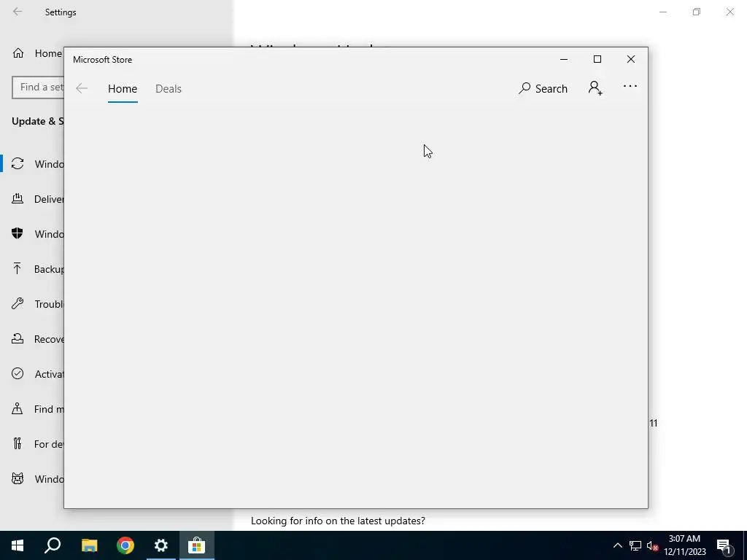
Task: Open the Home tab in Microsoft Store
Action: pyautogui.click(x=123, y=88)
